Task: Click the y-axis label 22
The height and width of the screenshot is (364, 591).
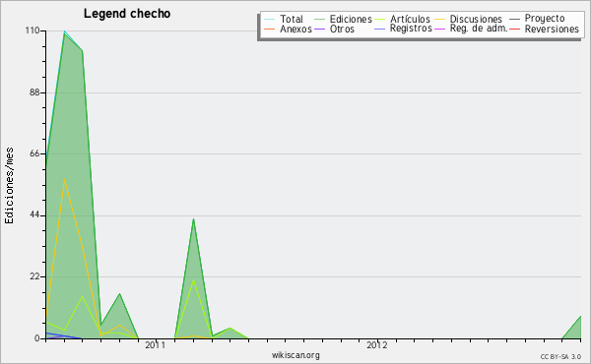Action: pos(34,277)
